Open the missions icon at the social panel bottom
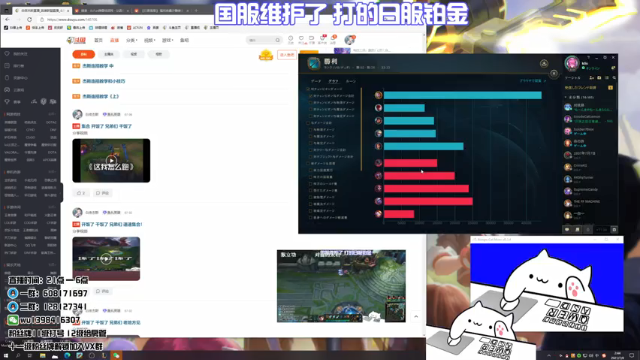640x360 pixels. point(577,230)
